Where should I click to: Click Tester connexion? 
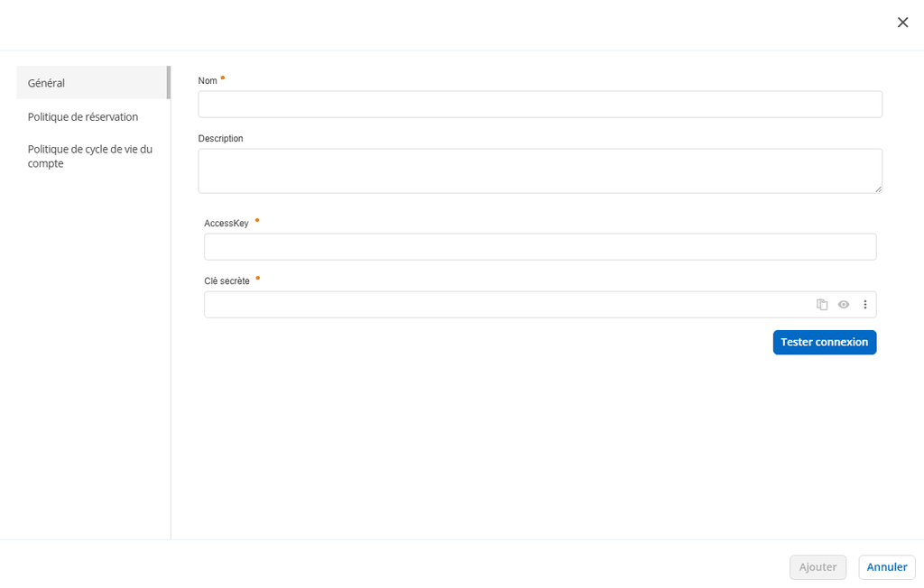824,342
